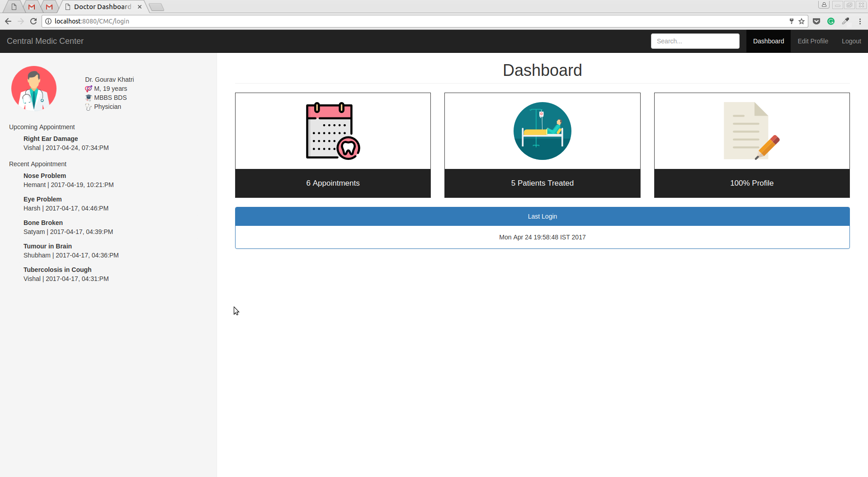Click the doctor avatar profile picture
Screen dimensions: 868x477
[34, 89]
